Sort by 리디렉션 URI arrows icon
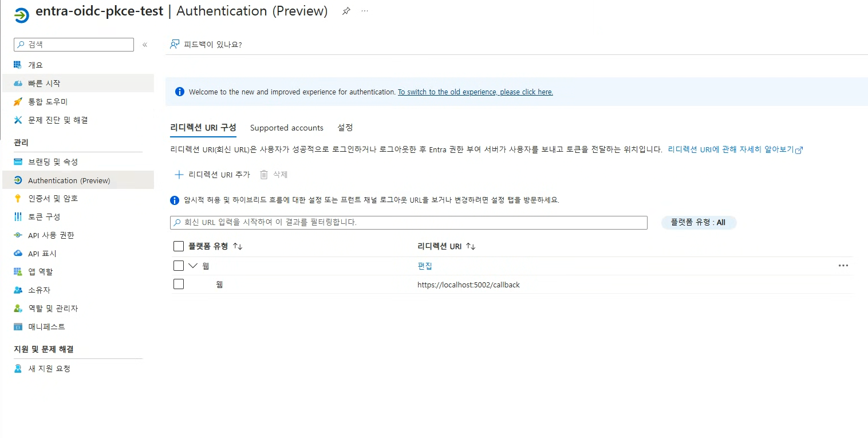868x438 pixels. tap(471, 246)
